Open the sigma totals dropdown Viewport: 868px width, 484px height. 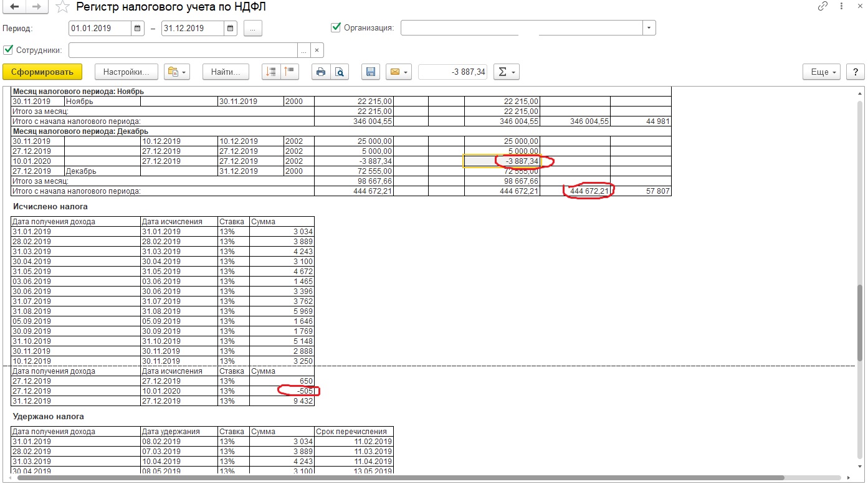click(507, 72)
